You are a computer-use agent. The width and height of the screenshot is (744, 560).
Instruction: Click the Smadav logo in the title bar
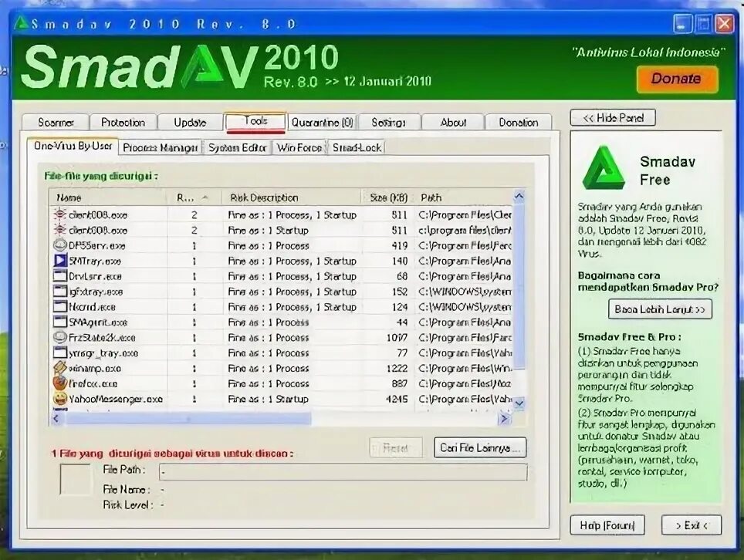click(22, 23)
